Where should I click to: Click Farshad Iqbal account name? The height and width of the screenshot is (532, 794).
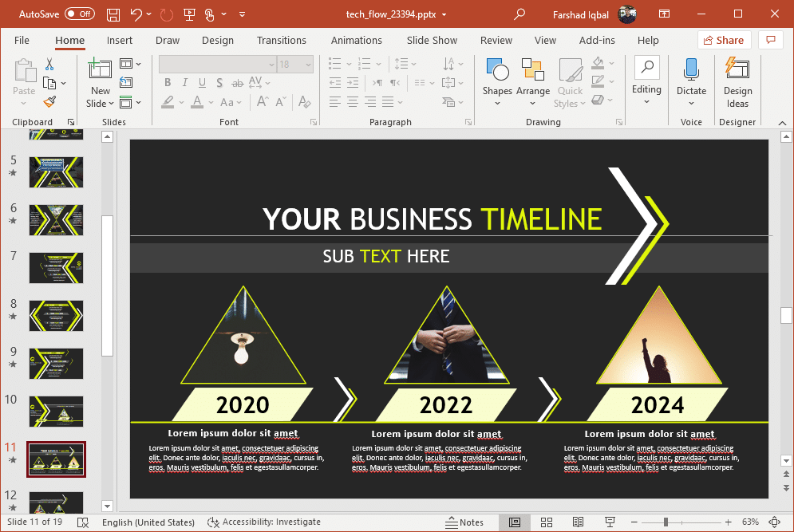point(580,14)
